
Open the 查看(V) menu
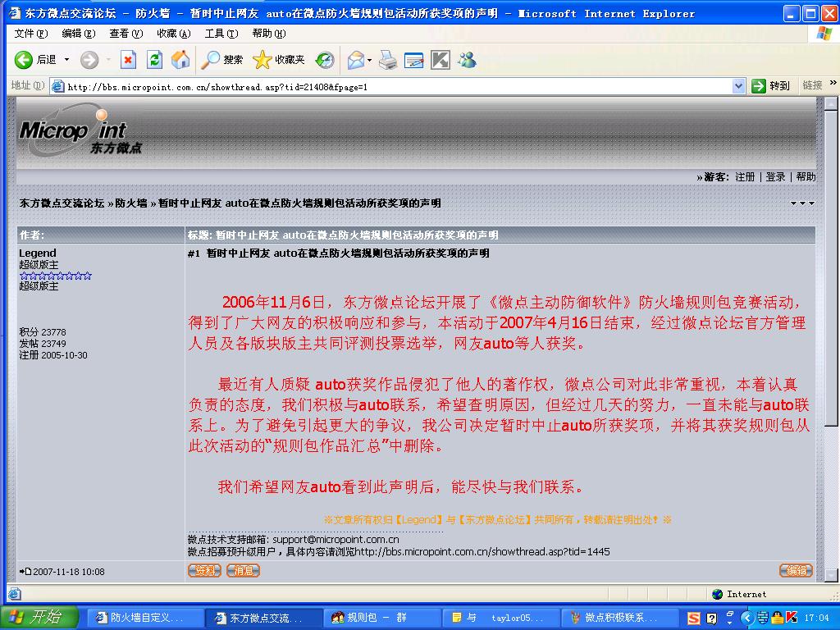click(126, 33)
